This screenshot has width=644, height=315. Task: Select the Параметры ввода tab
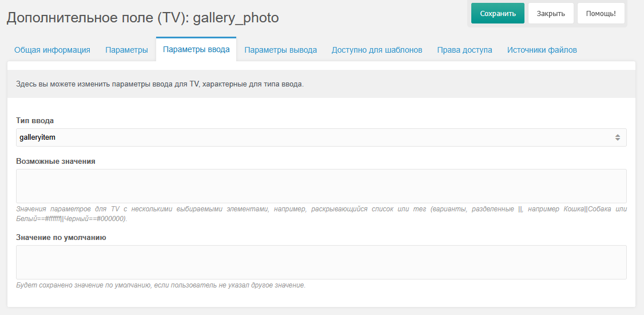(196, 50)
